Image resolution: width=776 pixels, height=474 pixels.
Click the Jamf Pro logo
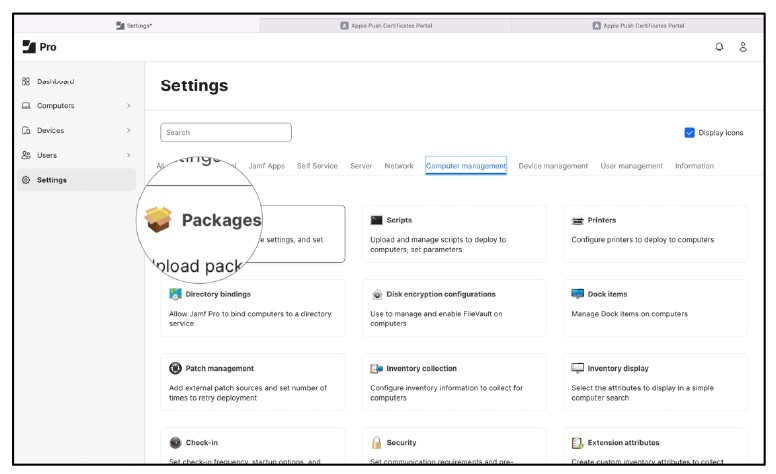pos(29,47)
